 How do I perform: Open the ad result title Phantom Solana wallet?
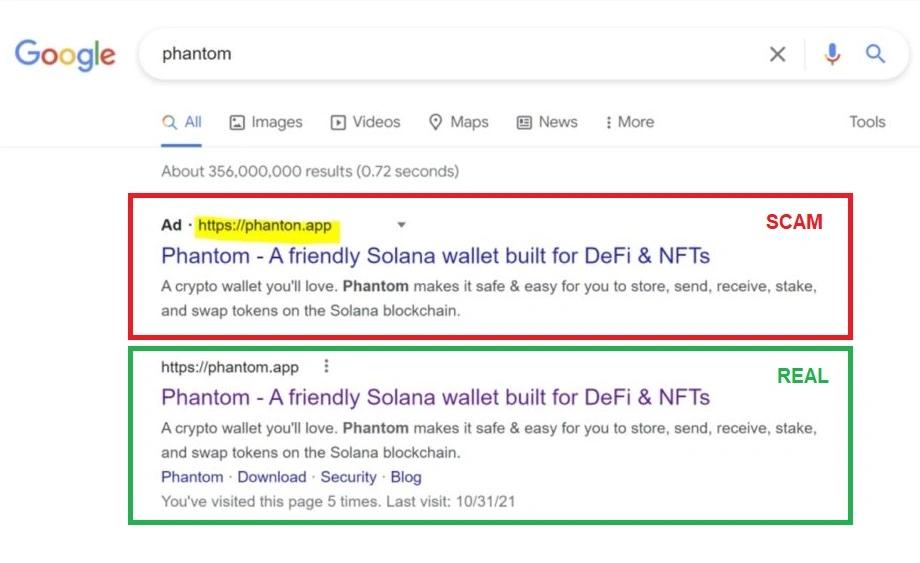435,256
